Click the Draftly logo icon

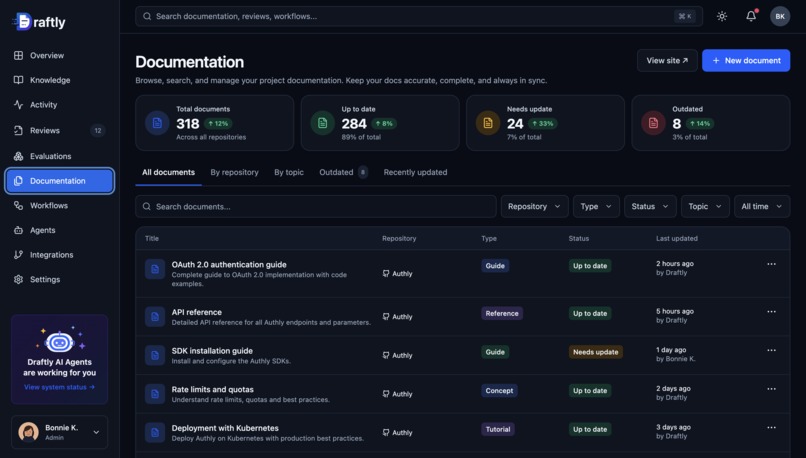click(x=23, y=22)
